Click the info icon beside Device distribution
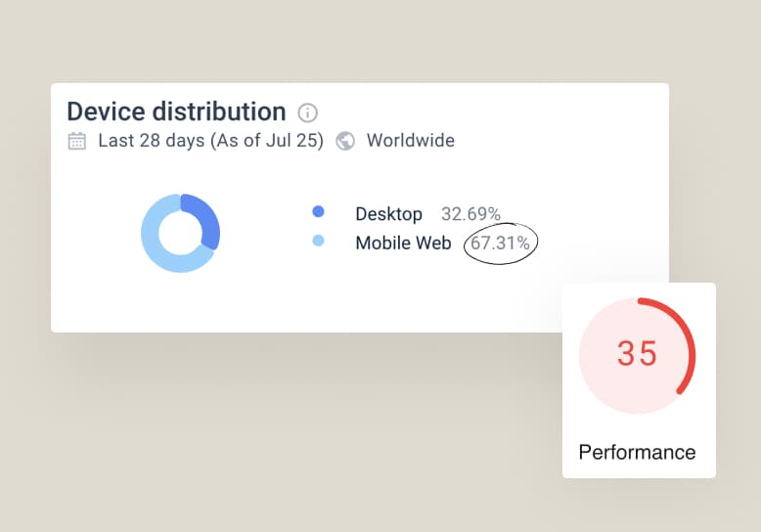Screen dimensions: 761x532 pyautogui.click(x=307, y=112)
